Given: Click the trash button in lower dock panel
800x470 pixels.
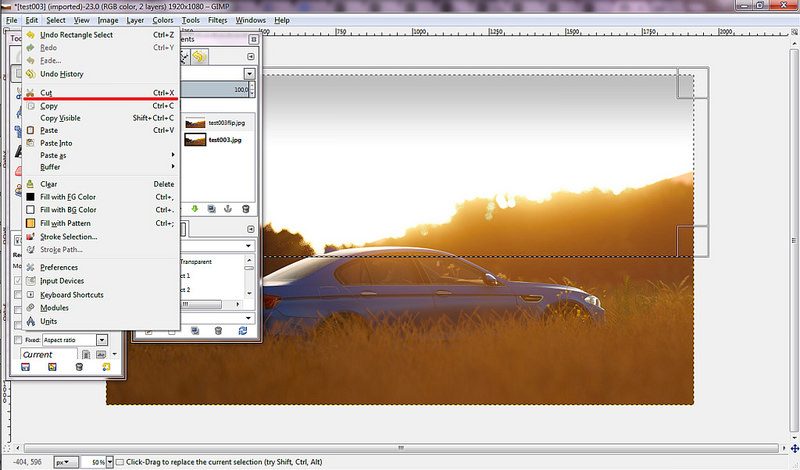Looking at the screenshot, I should tap(218, 331).
